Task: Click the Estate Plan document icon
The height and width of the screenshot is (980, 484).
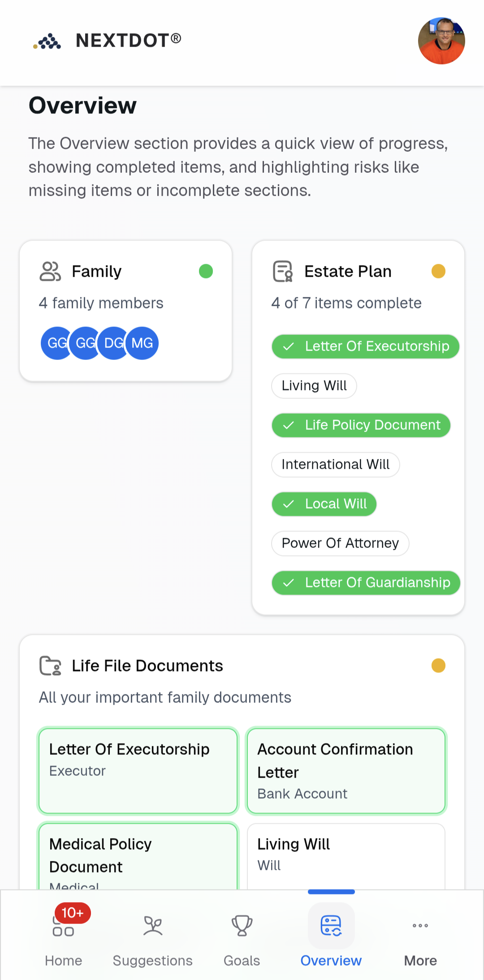Action: point(283,271)
